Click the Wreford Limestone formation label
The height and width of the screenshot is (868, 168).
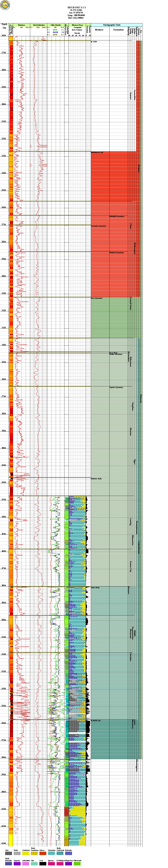click(x=116, y=252)
